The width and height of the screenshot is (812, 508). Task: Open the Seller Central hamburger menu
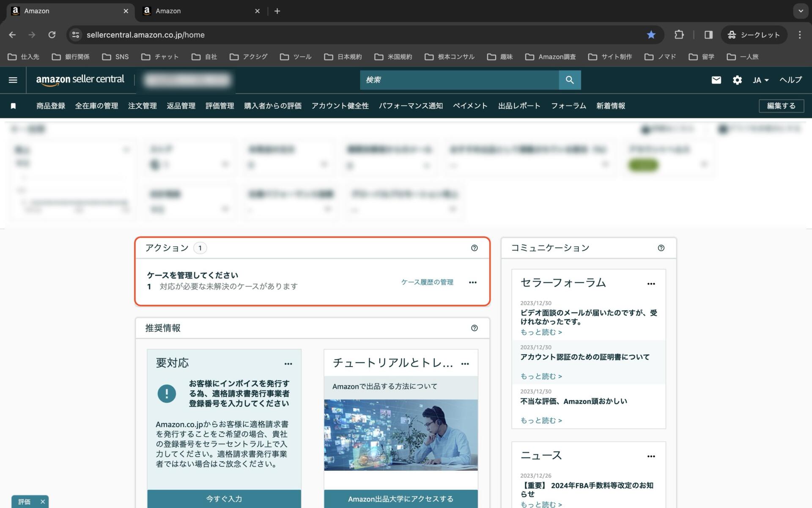13,80
